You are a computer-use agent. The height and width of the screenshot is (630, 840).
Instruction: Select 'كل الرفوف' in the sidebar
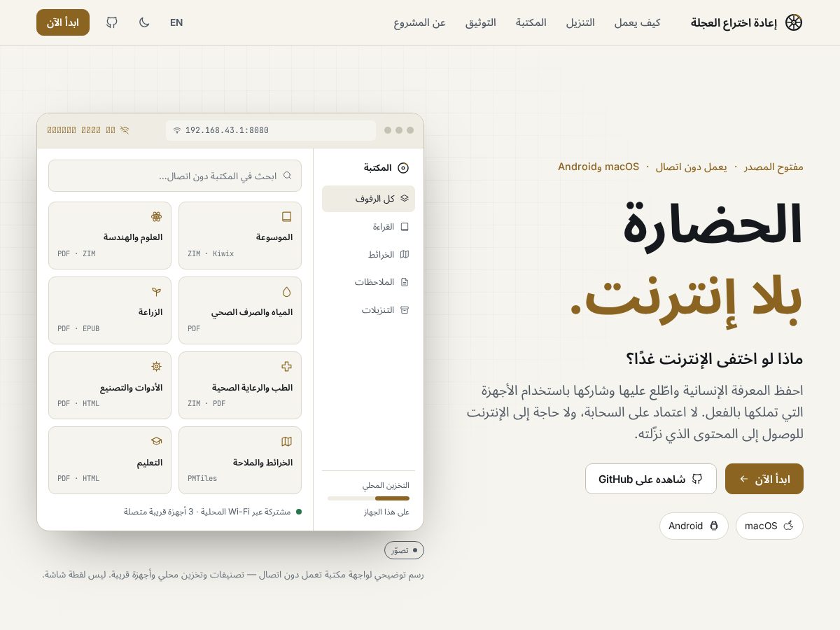coord(368,199)
